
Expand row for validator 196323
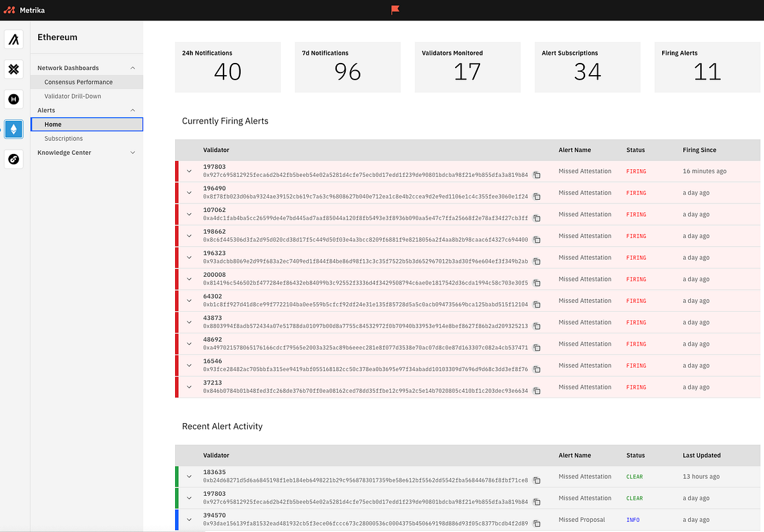[x=189, y=258]
